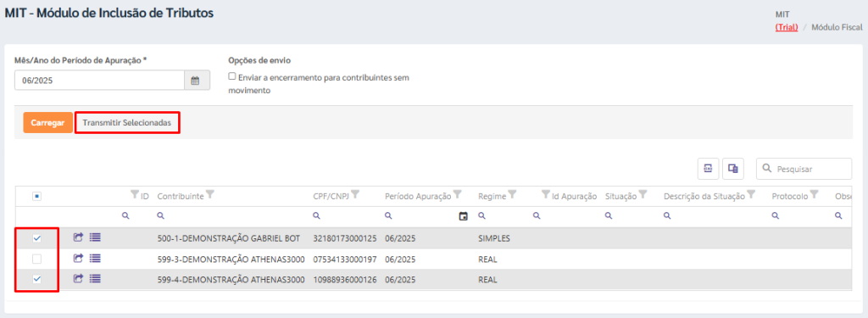Click 06/2025 period cell in GABRIEL BOT row
Screen dimensions: 868x318
400,238
